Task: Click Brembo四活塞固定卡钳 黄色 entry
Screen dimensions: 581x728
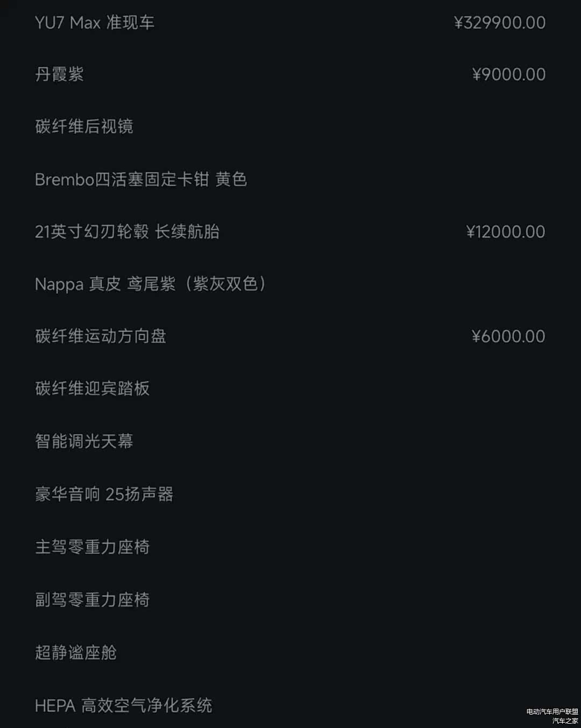Action: 141,179
